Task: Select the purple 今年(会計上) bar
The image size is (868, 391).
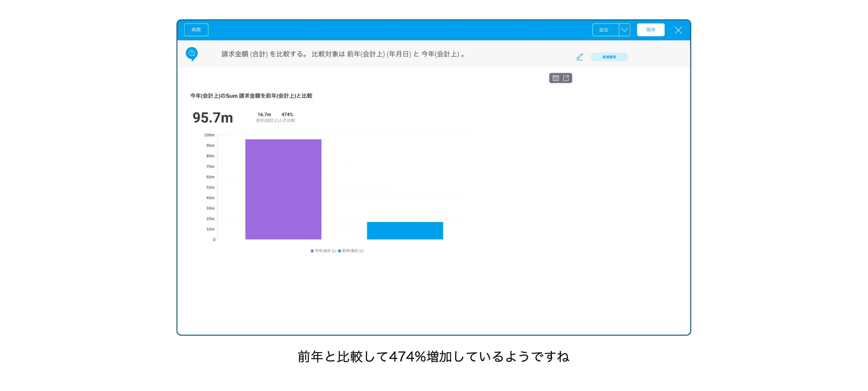Action: coord(283,189)
